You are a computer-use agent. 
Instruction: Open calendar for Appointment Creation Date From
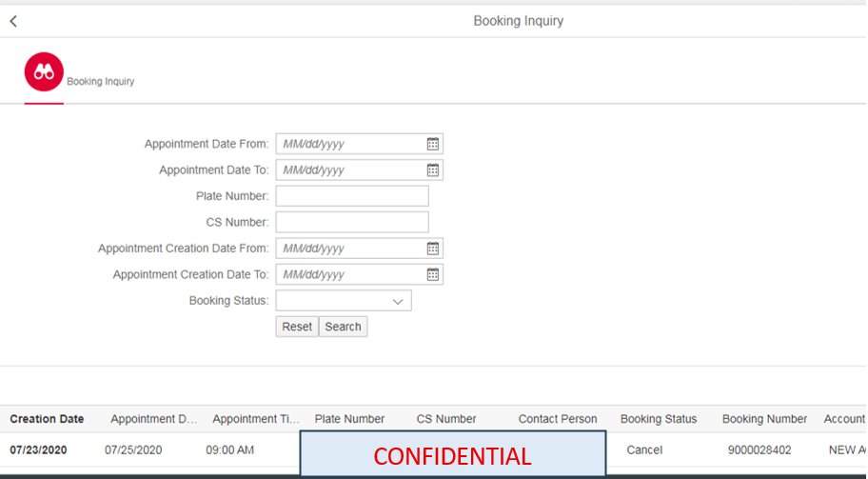pos(433,249)
